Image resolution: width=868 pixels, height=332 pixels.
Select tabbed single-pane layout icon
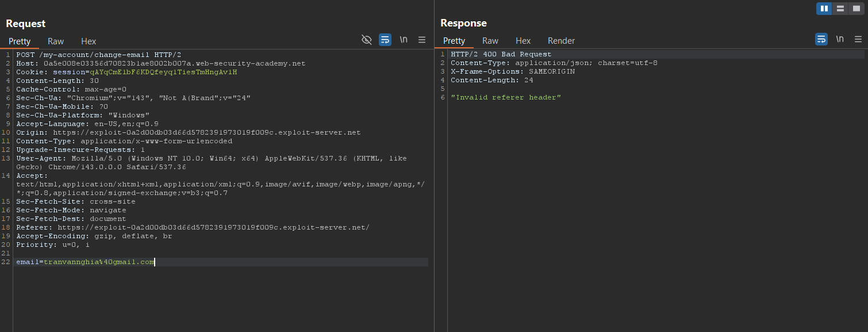[x=857, y=8]
